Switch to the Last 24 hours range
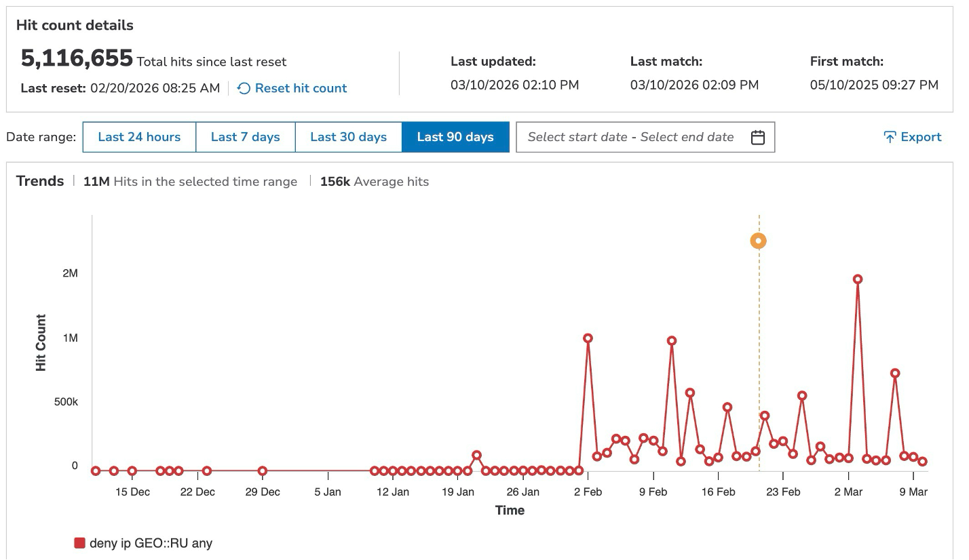The height and width of the screenshot is (560, 969). [x=139, y=136]
